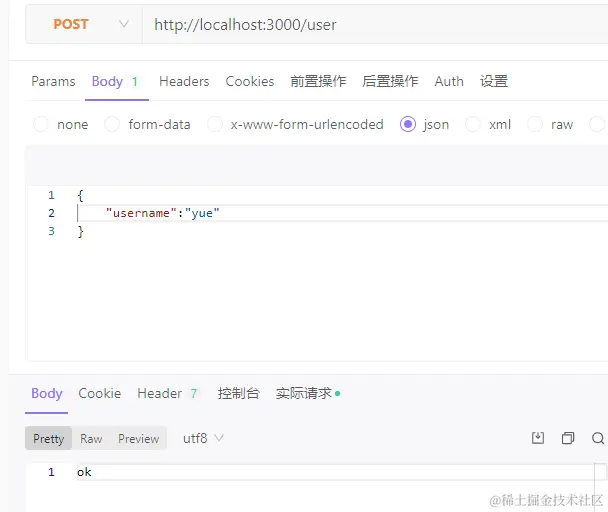Select the form-data body type
This screenshot has height=512, width=608.
[112, 125]
